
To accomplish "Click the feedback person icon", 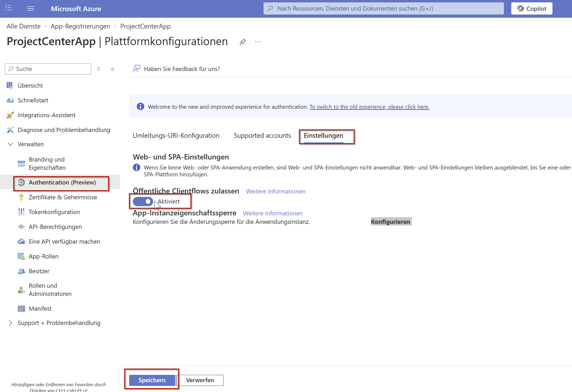I will coord(137,69).
